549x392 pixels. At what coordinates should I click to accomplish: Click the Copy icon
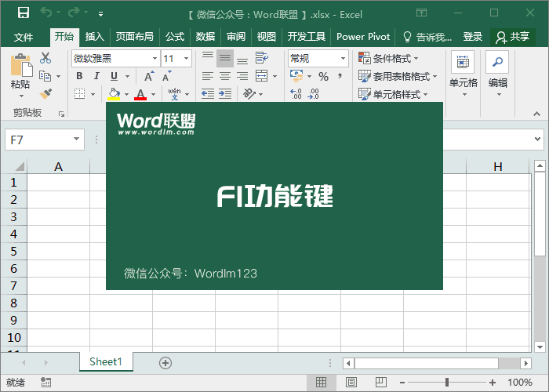[x=45, y=76]
